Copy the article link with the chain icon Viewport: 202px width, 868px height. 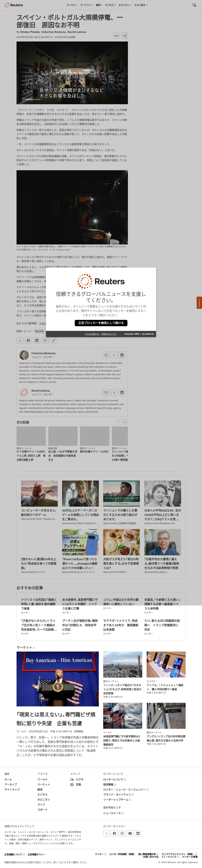pyautogui.click(x=54, y=340)
